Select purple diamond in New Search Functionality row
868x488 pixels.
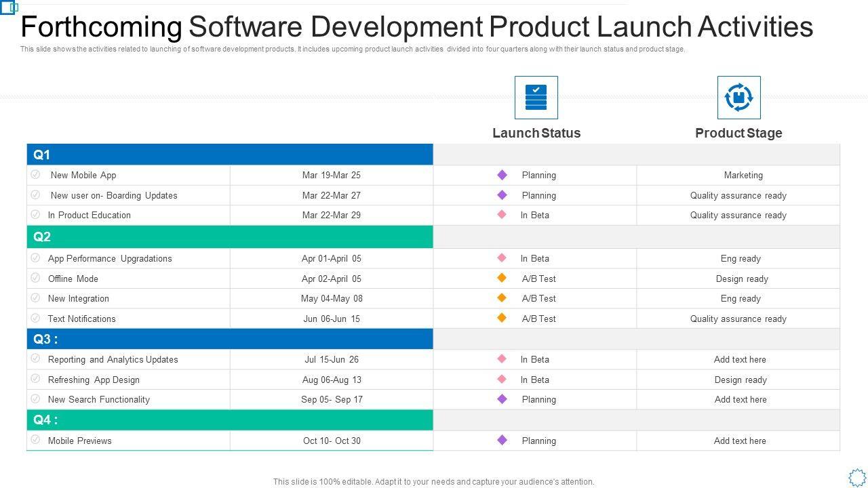click(502, 399)
